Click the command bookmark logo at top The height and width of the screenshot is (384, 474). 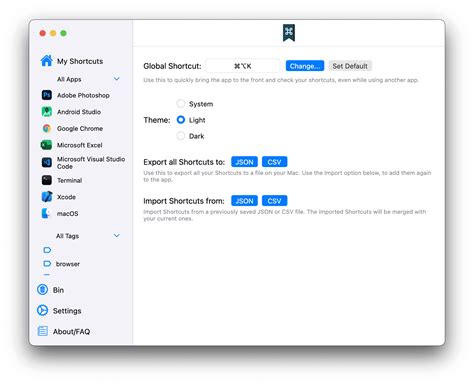click(x=289, y=33)
